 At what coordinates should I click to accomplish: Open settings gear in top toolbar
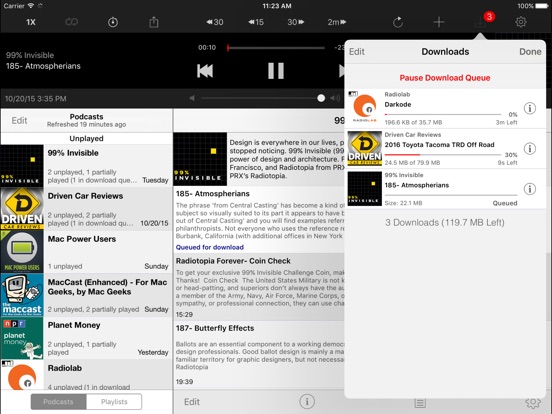(521, 22)
